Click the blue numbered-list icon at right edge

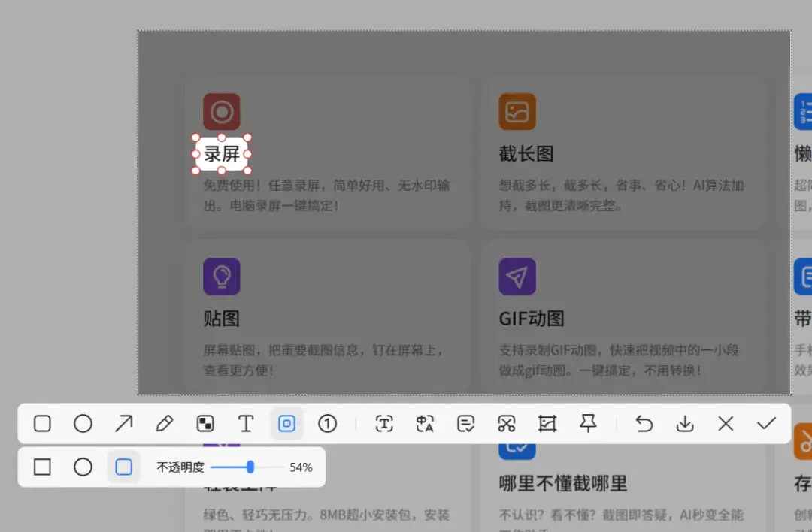click(803, 112)
